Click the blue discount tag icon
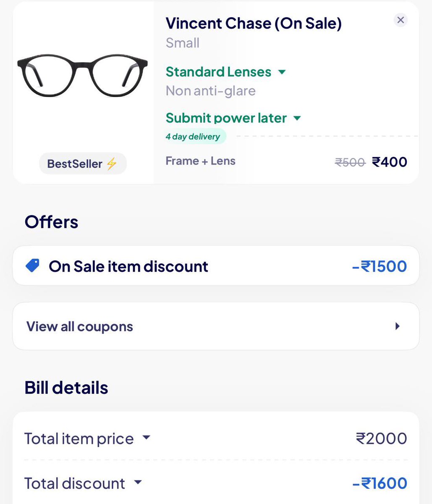 [33, 265]
